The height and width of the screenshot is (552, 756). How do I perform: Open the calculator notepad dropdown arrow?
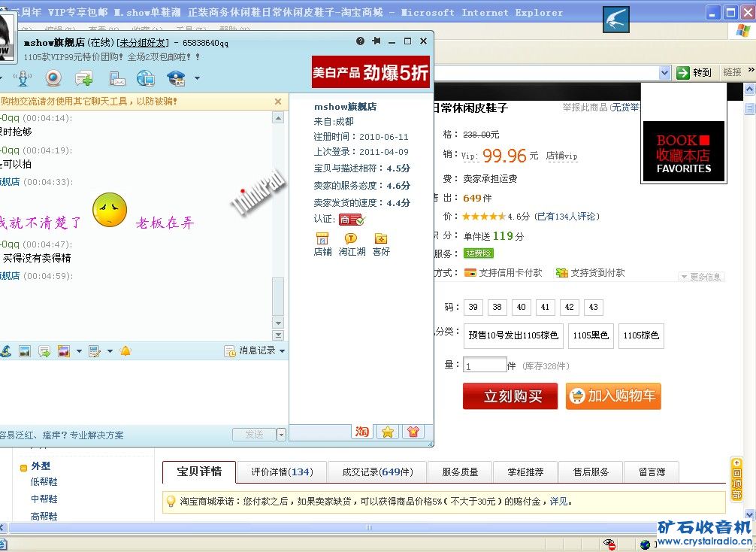point(110,351)
